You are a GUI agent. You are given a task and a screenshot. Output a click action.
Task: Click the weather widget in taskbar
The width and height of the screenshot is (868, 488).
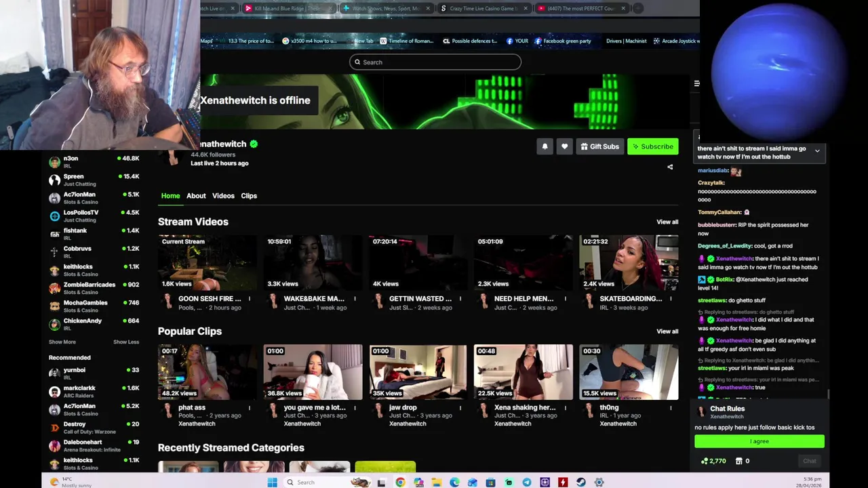click(71, 483)
